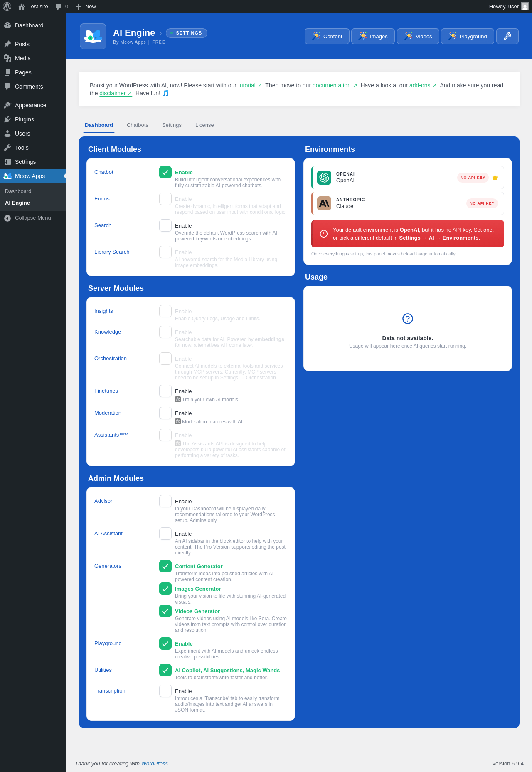Enable the Search module checkbox
This screenshot has height=772, width=532.
(165, 225)
